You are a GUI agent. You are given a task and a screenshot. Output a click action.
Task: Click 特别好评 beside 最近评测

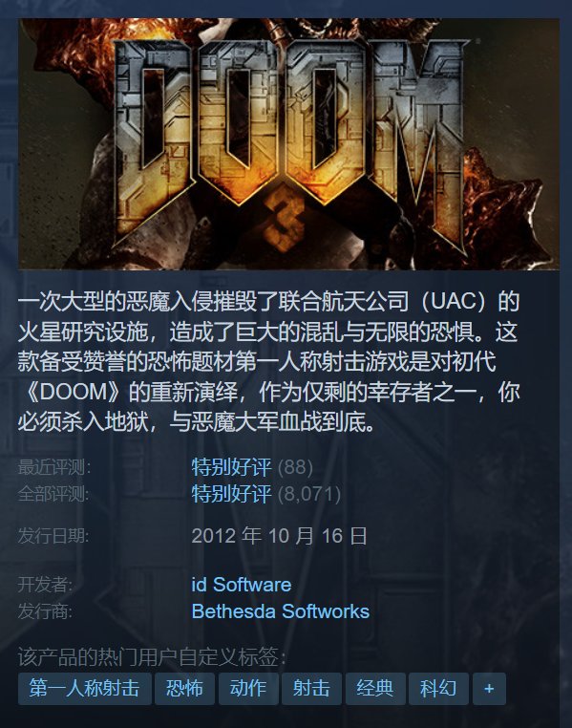coord(231,467)
